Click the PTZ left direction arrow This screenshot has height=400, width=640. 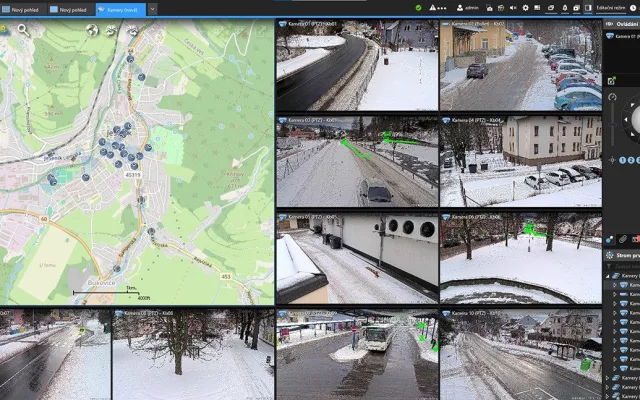626,120
